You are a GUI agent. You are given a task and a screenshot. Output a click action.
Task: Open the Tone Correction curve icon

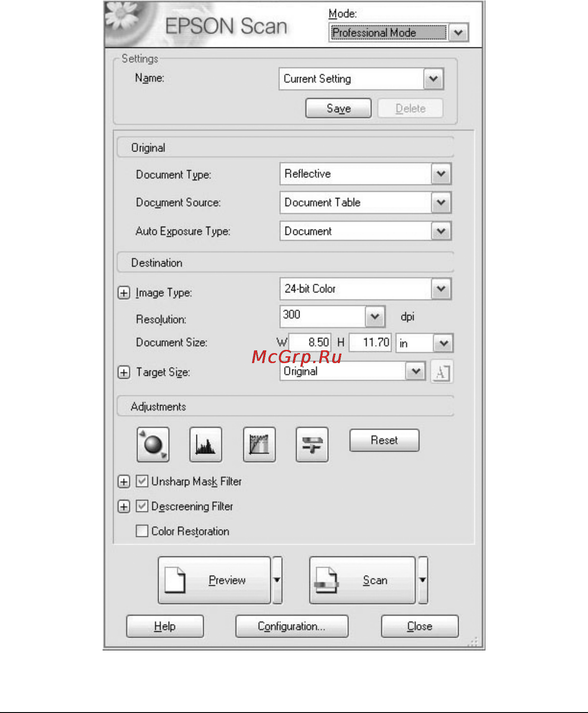pos(259,444)
